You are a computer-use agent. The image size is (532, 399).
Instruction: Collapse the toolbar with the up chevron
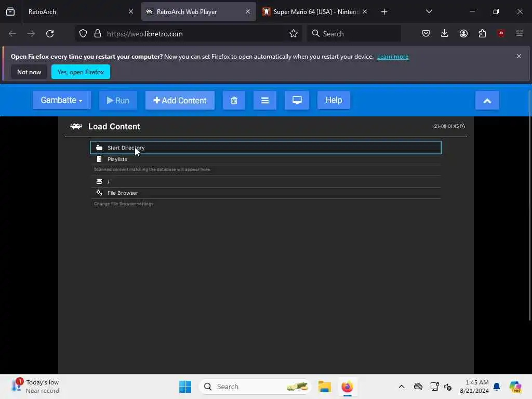[487, 100]
